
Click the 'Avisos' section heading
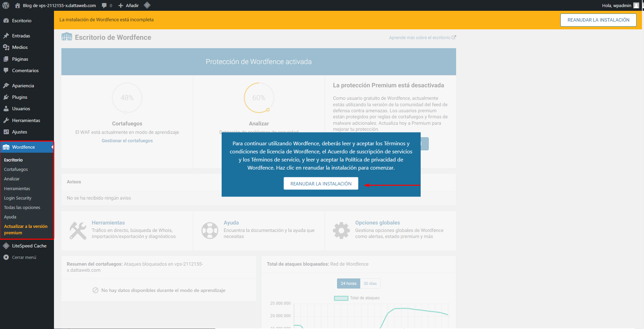click(74, 182)
